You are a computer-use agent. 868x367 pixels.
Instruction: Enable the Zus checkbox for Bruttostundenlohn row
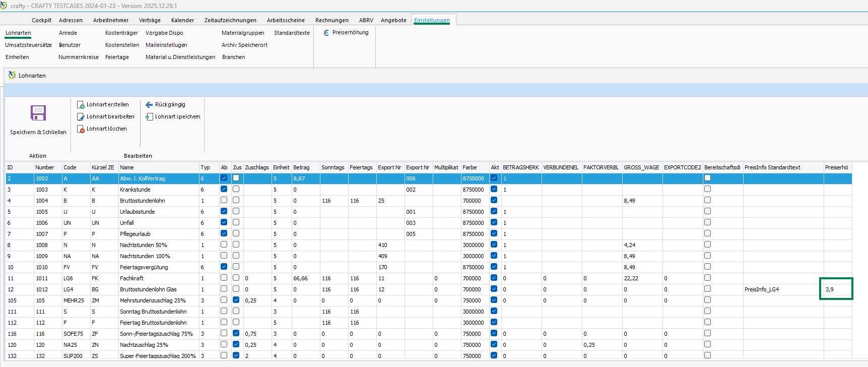tap(236, 200)
